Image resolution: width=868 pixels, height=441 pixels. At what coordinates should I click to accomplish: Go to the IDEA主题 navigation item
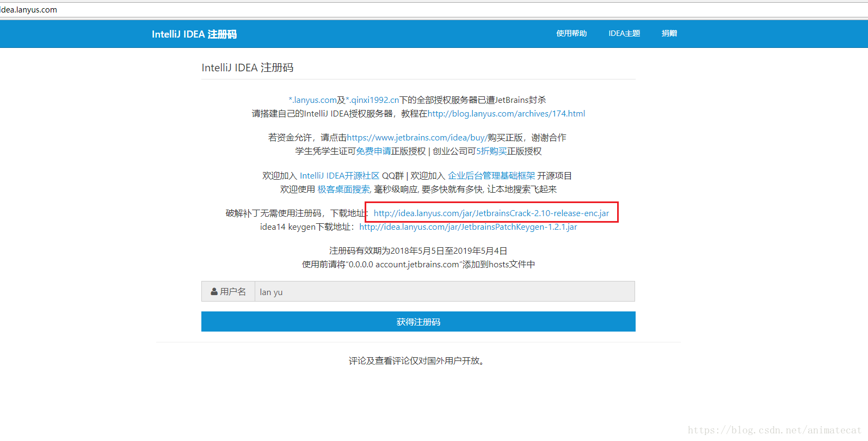(624, 34)
